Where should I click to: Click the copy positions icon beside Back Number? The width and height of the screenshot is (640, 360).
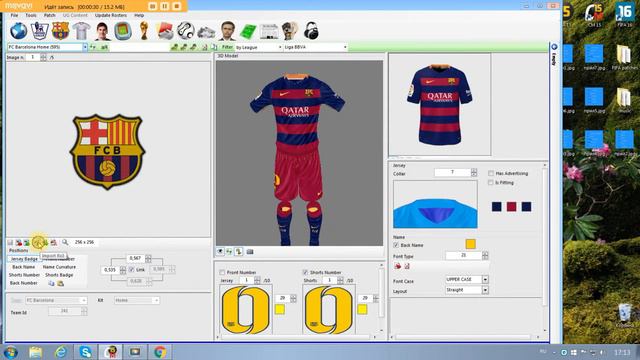click(x=51, y=283)
